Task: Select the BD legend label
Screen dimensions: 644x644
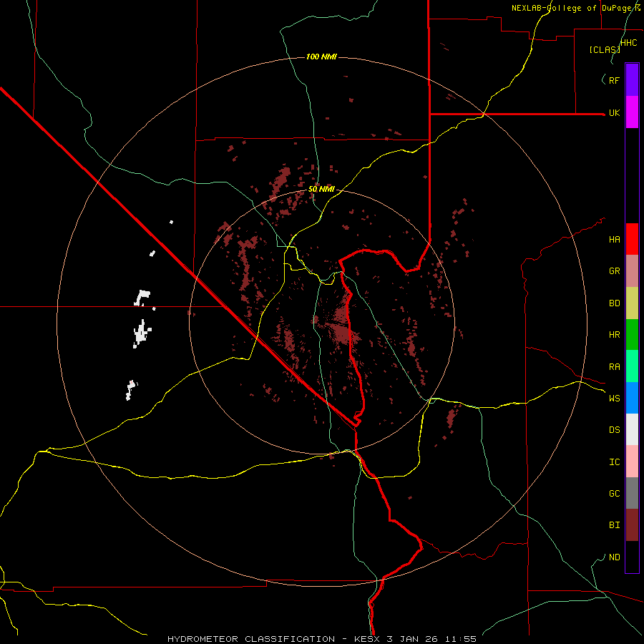Action: tap(614, 303)
